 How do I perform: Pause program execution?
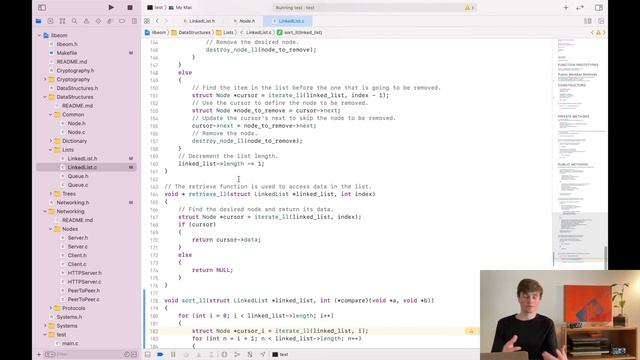pos(173,354)
